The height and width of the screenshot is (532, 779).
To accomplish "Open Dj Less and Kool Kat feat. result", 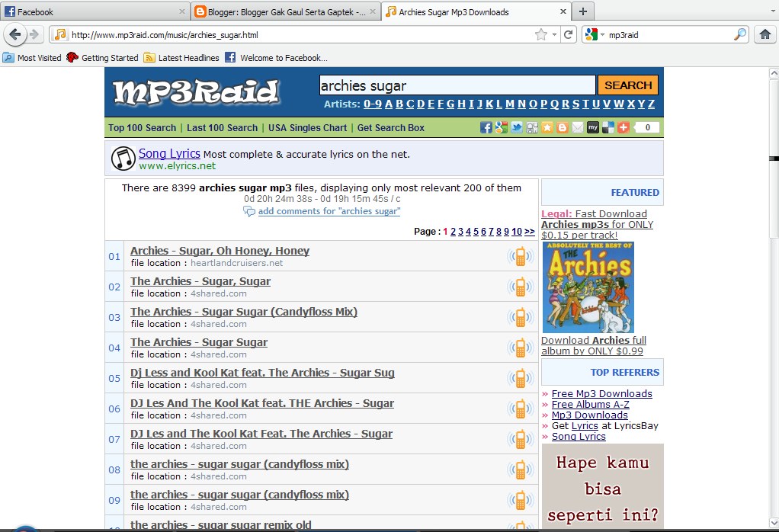I will pos(262,373).
